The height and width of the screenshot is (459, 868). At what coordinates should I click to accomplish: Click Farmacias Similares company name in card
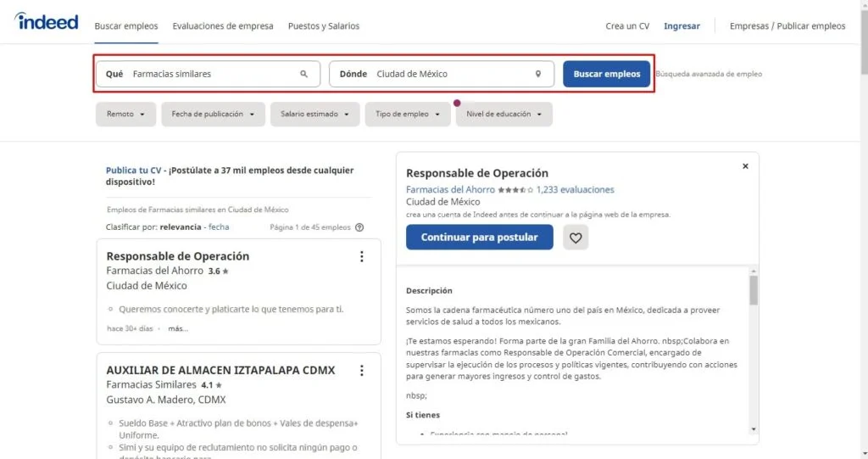151,384
